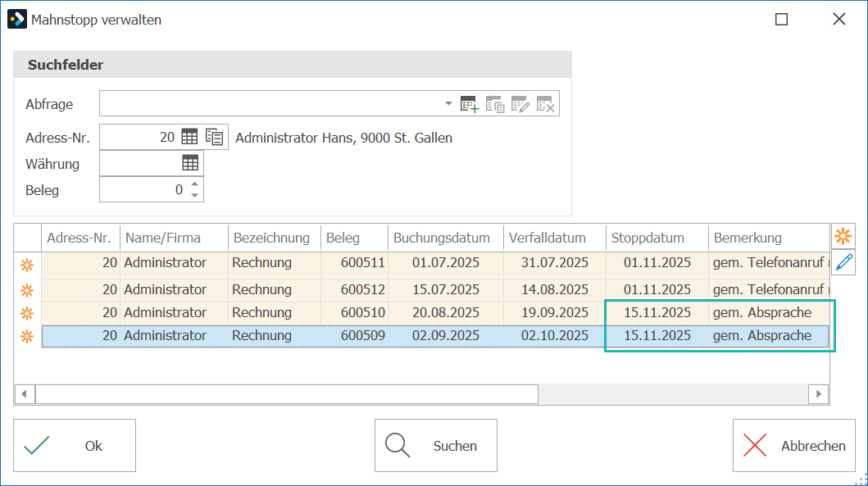Click Verfalldatum cell 14.08.2025

pyautogui.click(x=555, y=289)
